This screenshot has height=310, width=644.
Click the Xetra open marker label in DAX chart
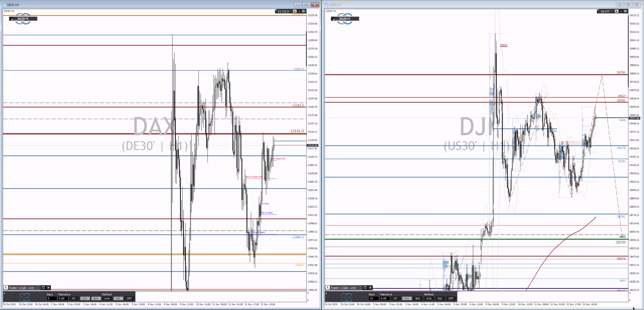(267, 213)
